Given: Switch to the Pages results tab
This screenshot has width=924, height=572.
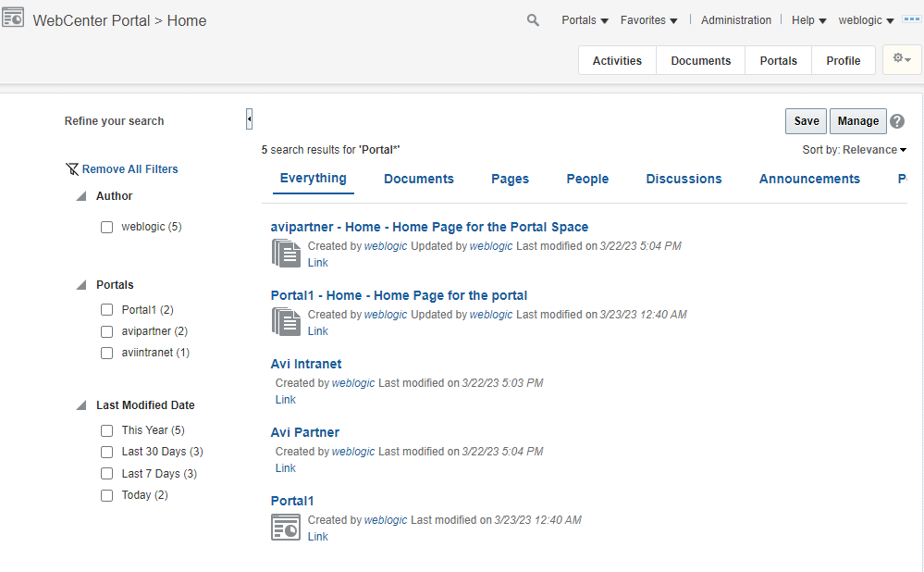Looking at the screenshot, I should coord(510,179).
